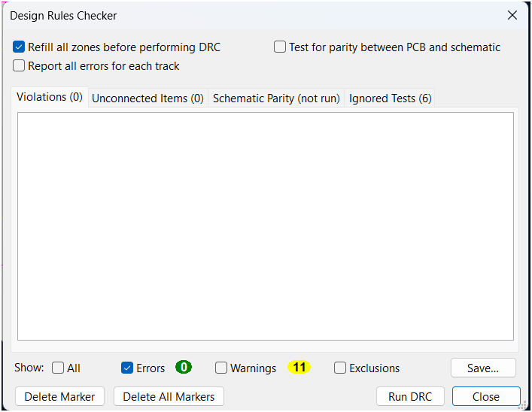Image resolution: width=532 pixels, height=412 pixels.
Task: Click the yellow warnings count badge
Action: point(299,367)
